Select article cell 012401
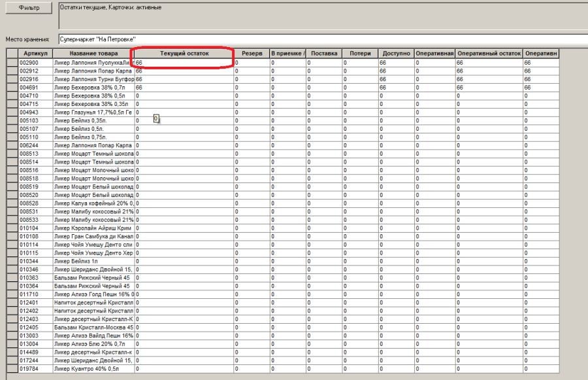Image resolution: width=588 pixels, height=380 pixels. coord(36,303)
